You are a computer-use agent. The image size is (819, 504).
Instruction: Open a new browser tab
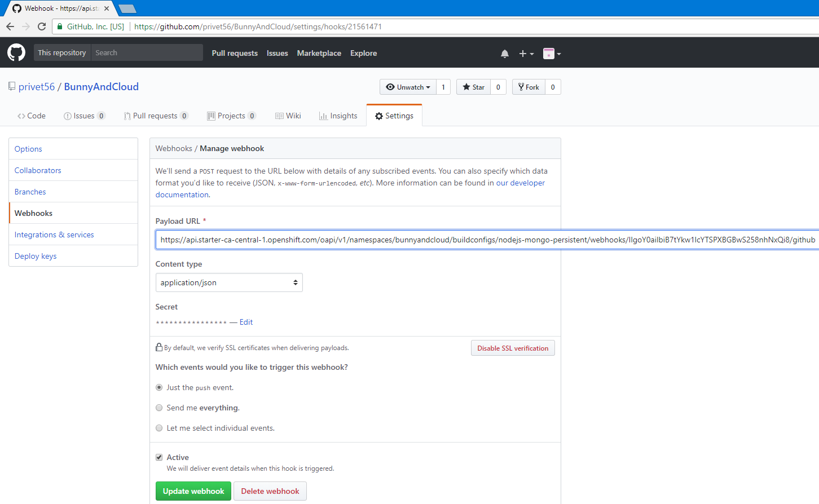point(127,8)
